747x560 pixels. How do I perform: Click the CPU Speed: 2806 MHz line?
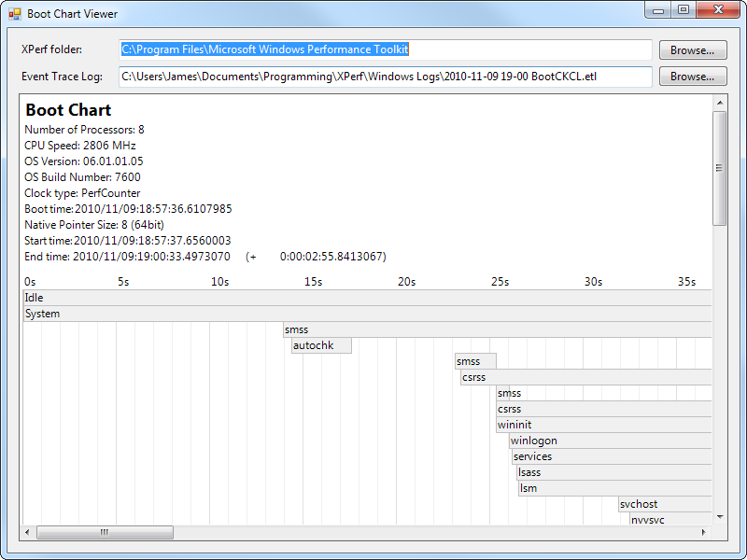80,146
